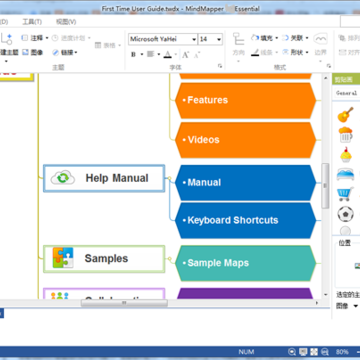This screenshot has height=360, width=360.
Task: Insert an image with 图像 button
Action: [x=33, y=52]
